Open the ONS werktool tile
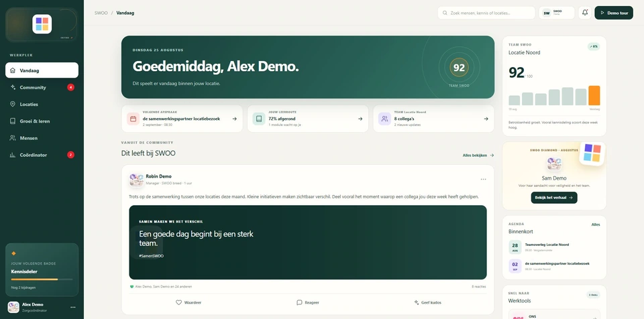This screenshot has width=644, height=319. pyautogui.click(x=554, y=315)
